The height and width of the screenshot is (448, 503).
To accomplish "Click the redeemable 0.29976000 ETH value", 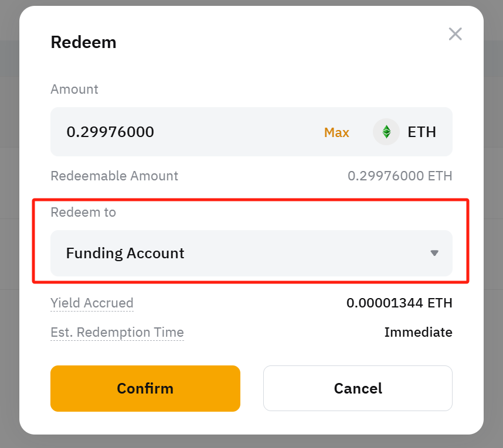I will [400, 176].
